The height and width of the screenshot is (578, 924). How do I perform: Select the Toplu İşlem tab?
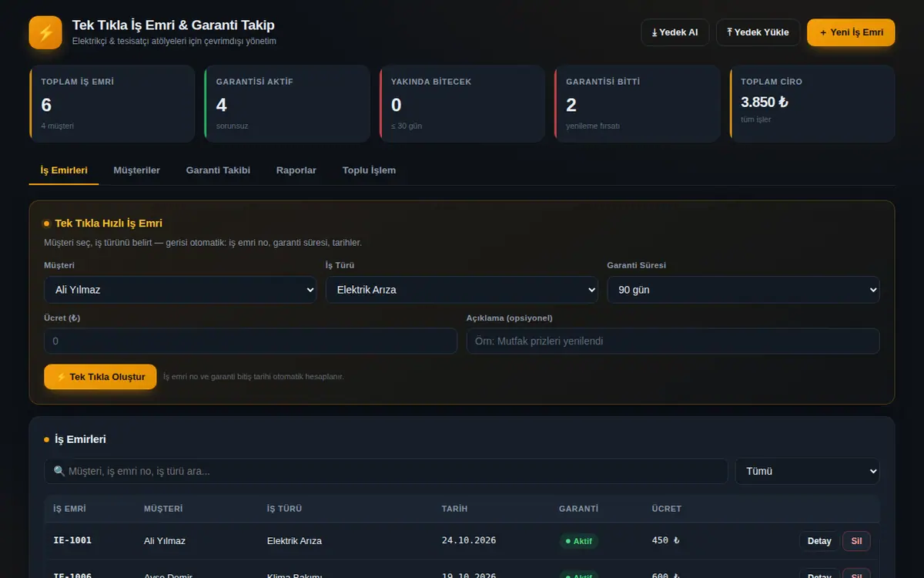click(x=369, y=170)
